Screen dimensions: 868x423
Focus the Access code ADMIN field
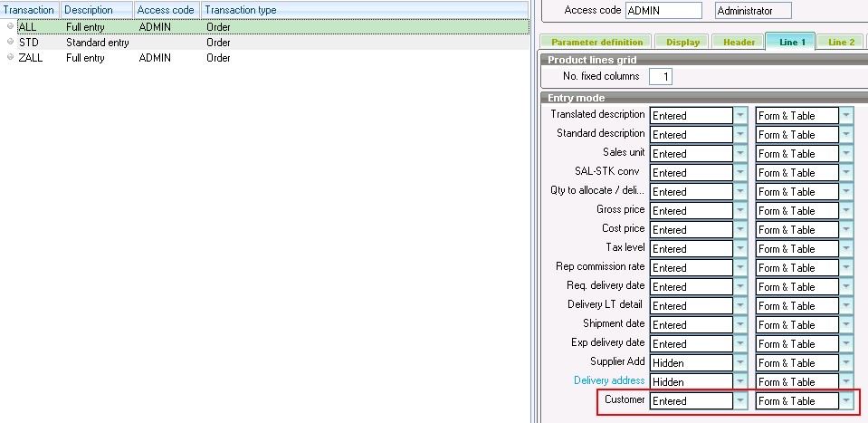tap(663, 11)
